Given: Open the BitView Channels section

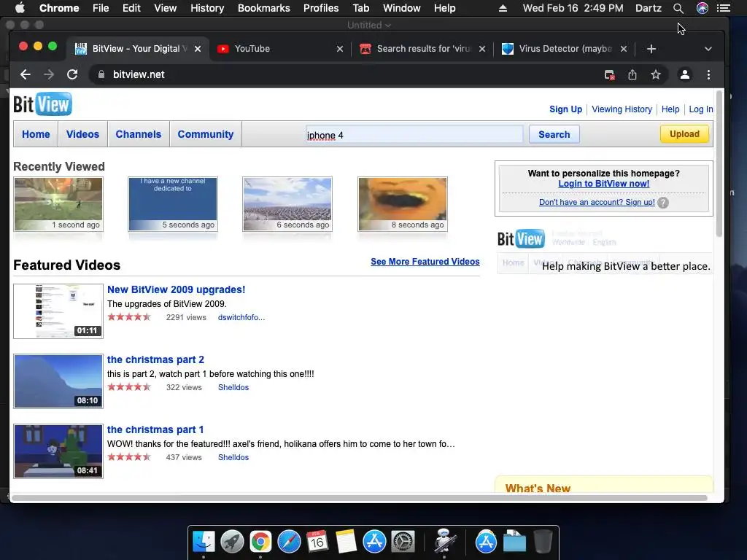Looking at the screenshot, I should [x=138, y=134].
